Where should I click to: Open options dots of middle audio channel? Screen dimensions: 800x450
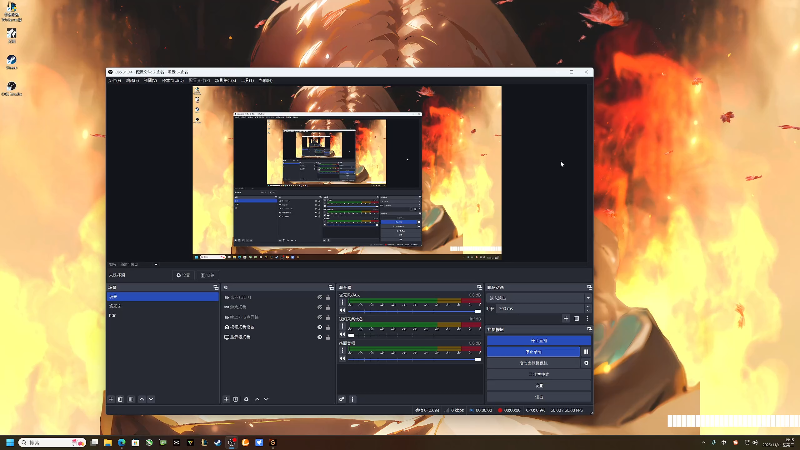point(342,327)
